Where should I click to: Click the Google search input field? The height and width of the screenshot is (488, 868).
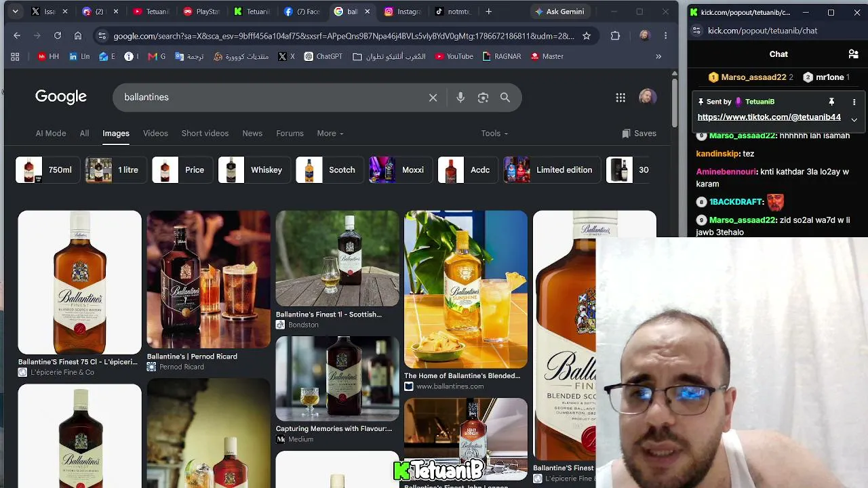(x=271, y=98)
